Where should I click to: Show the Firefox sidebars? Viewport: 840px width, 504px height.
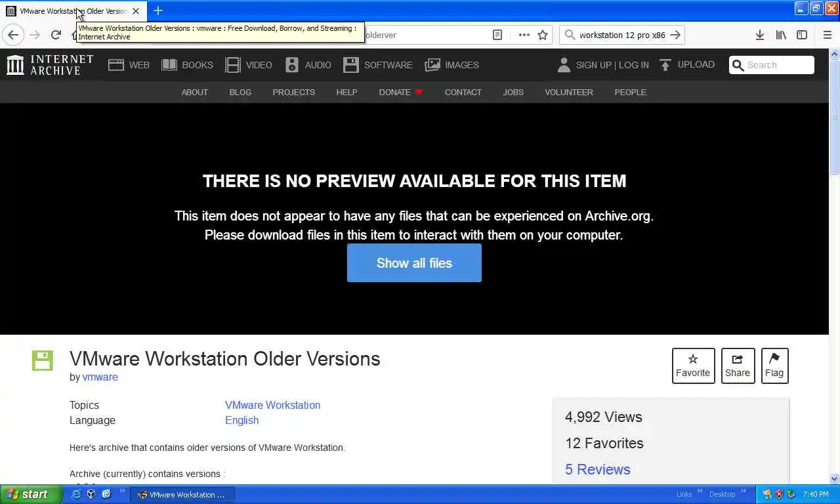click(802, 35)
